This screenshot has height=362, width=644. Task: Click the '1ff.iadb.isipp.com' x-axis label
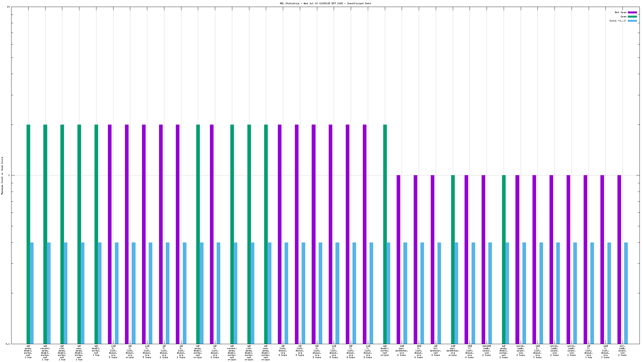622,351
